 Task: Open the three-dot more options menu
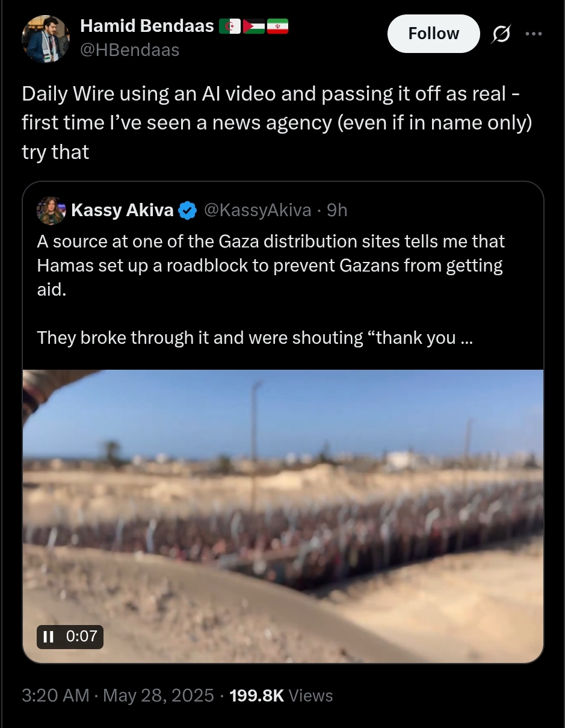click(534, 34)
